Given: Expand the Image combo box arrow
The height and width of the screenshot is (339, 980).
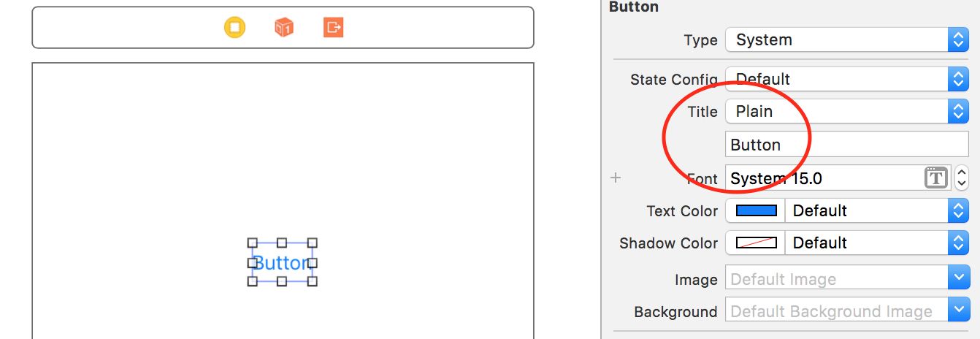Looking at the screenshot, I should coord(958,279).
